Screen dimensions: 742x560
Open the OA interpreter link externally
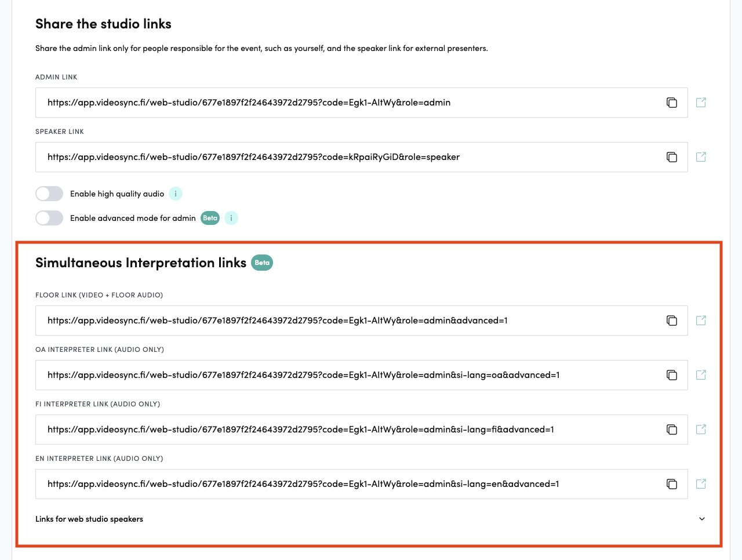pos(701,375)
